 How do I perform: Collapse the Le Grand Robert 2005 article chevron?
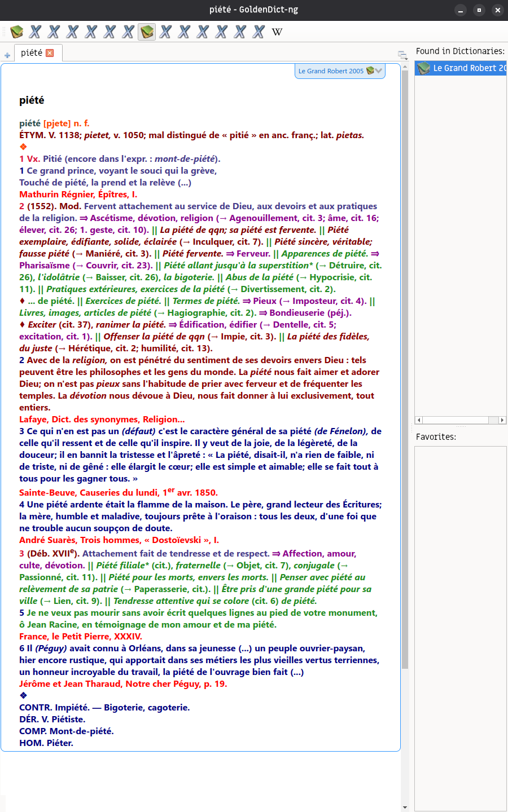pos(379,70)
